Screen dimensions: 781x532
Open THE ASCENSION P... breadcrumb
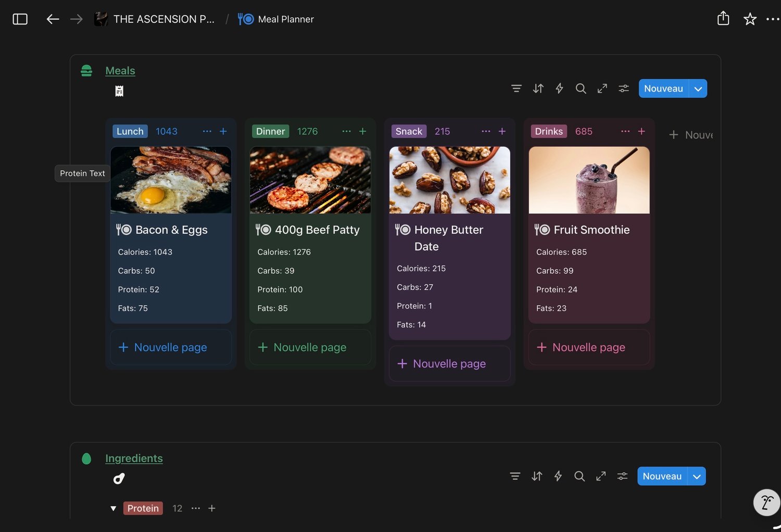point(154,19)
